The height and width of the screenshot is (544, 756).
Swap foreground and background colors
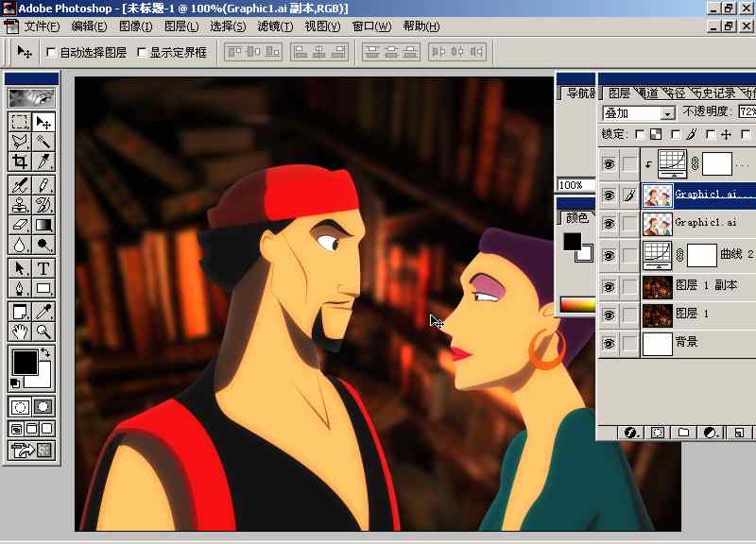[x=45, y=352]
